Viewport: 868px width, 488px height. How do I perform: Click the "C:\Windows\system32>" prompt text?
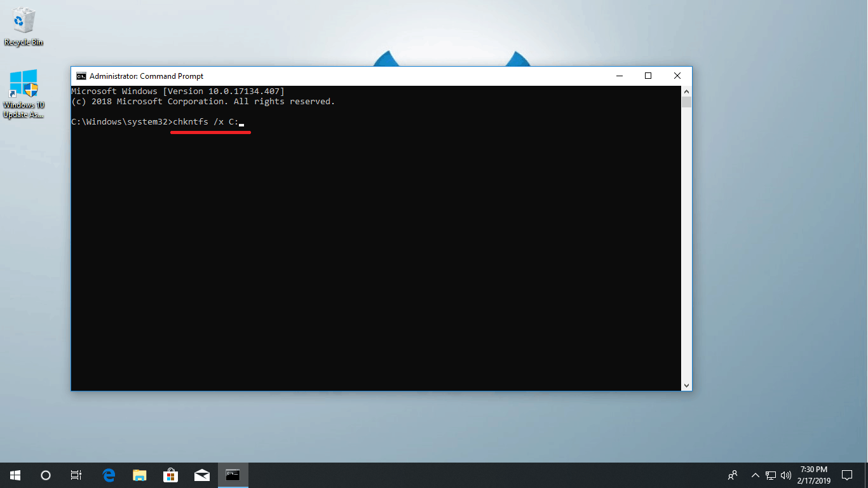pyautogui.click(x=122, y=122)
